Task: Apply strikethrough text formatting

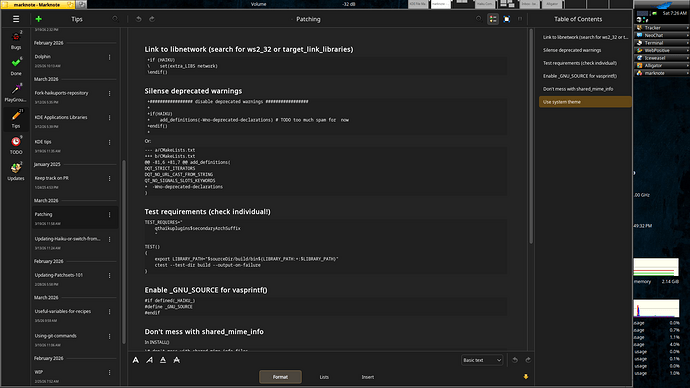Action: pyautogui.click(x=177, y=360)
